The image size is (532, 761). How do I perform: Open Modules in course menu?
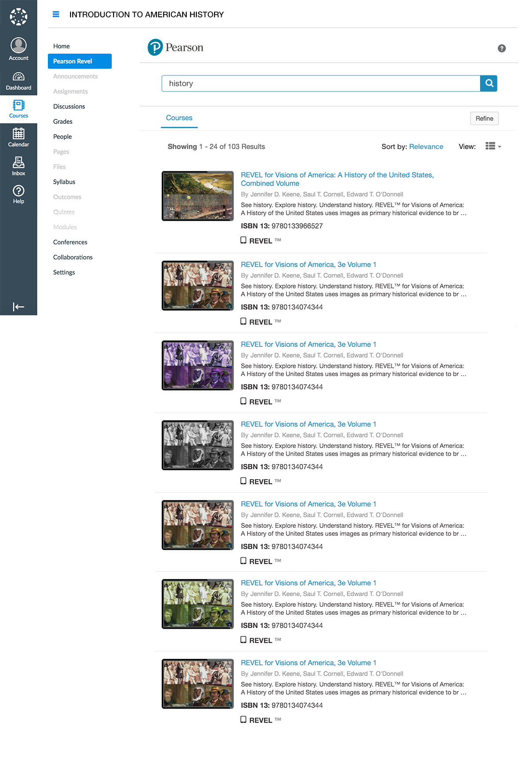click(x=65, y=227)
